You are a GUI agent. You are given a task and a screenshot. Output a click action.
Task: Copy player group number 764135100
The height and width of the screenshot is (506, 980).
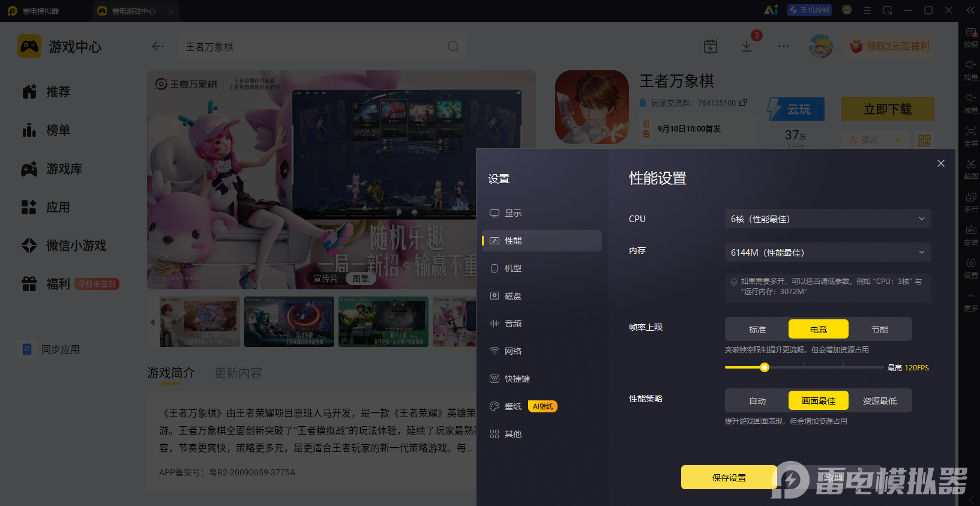coord(743,103)
